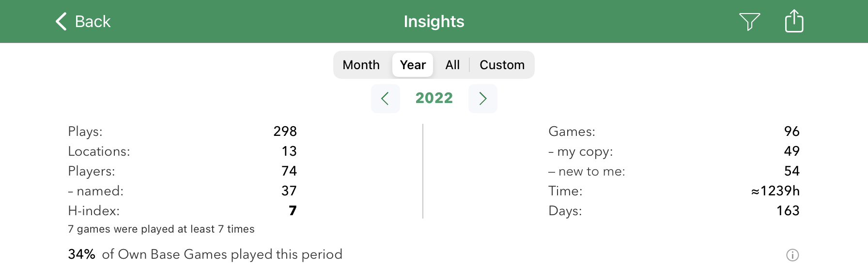The image size is (868, 265).
Task: Tap the "my copy" games row
Action: pyautogui.click(x=673, y=151)
